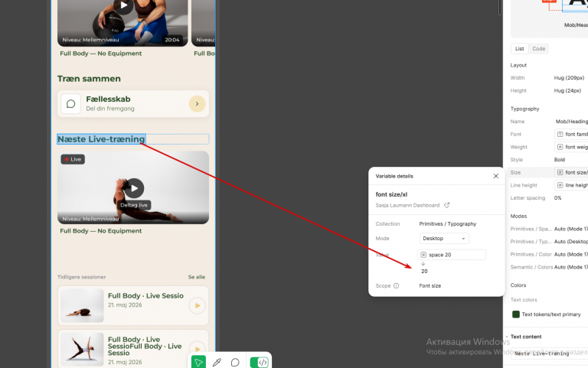
Task: Click the Bold style value
Action: pyautogui.click(x=560, y=160)
